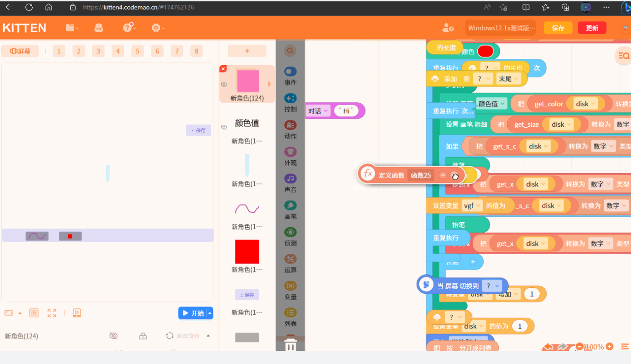Click the 屏幕 button
Viewport: 631px width, 364px height.
[x=20, y=51]
